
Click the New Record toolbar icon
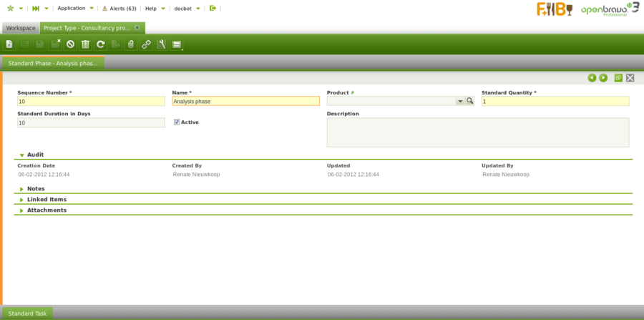coord(9,44)
